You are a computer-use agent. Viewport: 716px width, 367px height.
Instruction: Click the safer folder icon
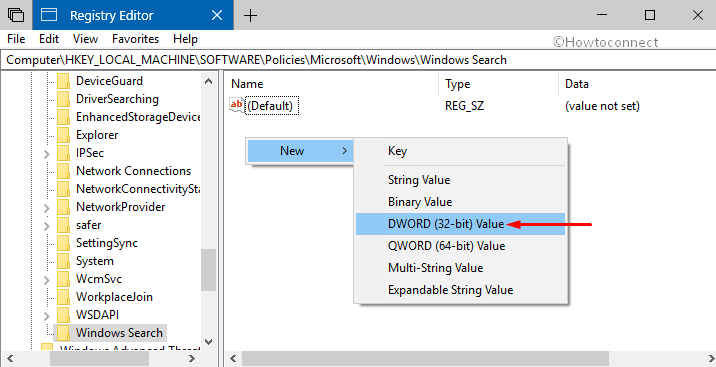coord(63,225)
